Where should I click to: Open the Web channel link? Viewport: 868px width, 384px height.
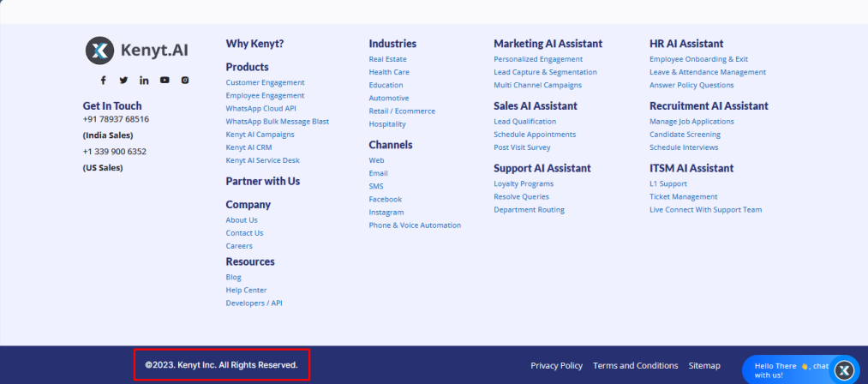pos(376,160)
